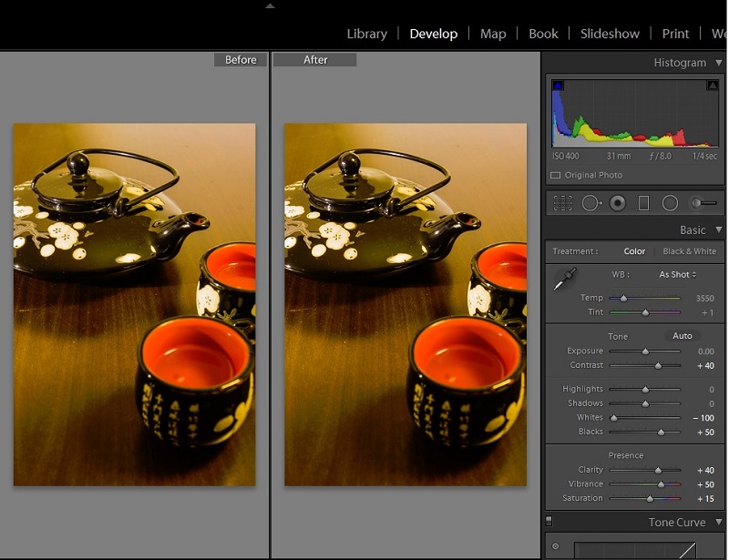Pick the Radial Filter tool
The width and height of the screenshot is (729, 560).
coord(670,203)
